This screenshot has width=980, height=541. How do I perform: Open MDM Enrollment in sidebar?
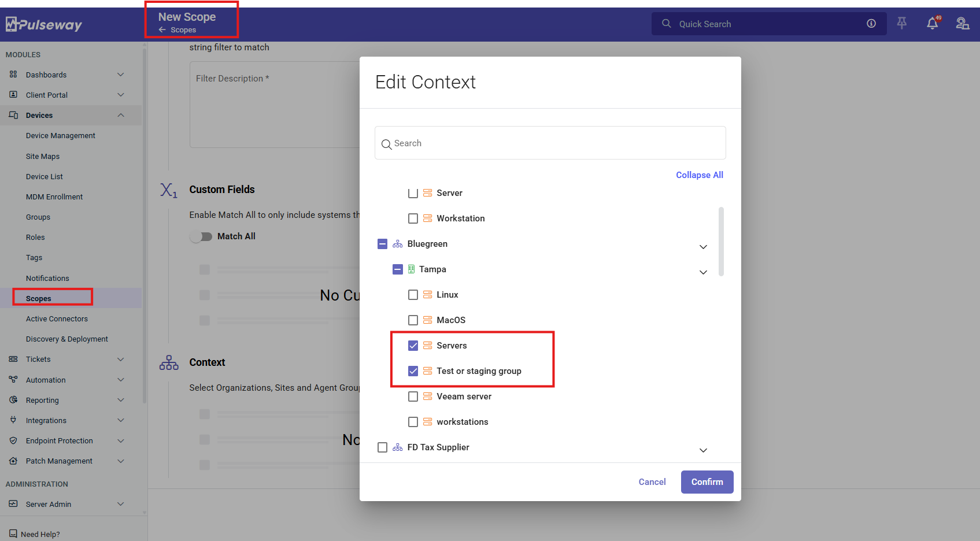coord(54,197)
